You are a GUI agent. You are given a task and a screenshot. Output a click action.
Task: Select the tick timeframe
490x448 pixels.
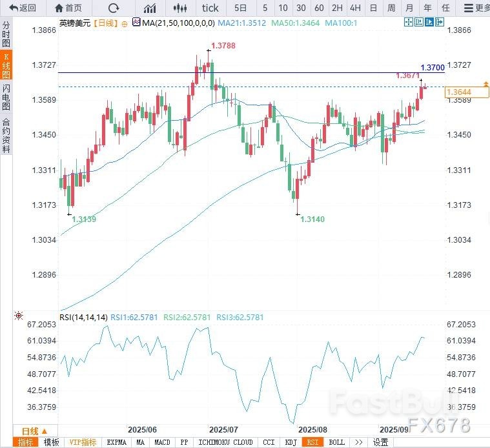click(x=210, y=8)
